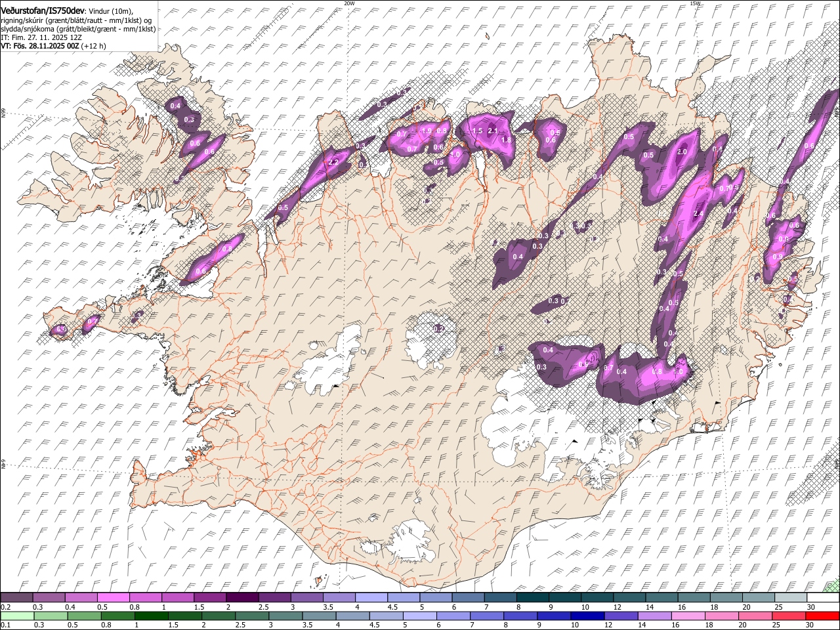This screenshot has height=630, width=840.
Task: Click the 'rigning/skúrir' legend description line
Action: tap(76, 20)
